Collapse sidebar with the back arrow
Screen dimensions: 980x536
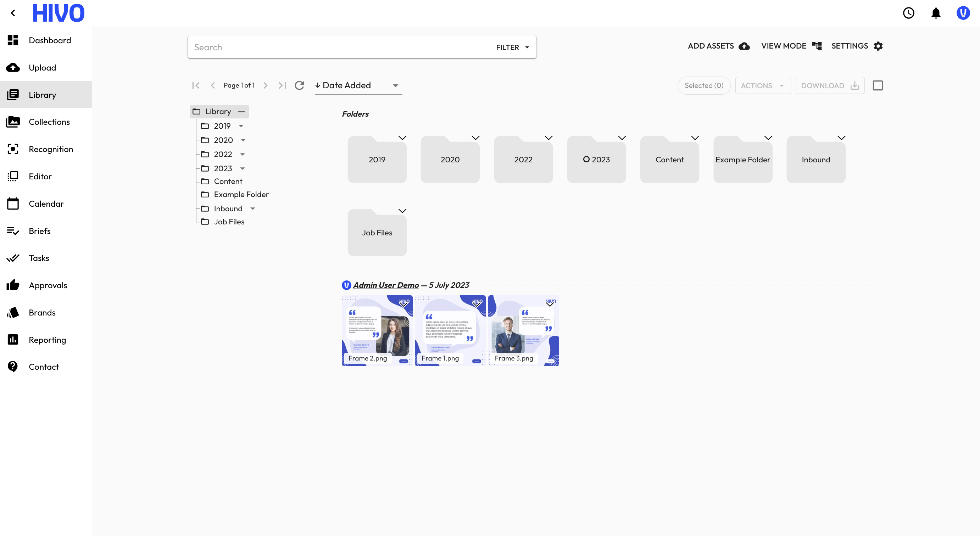(13, 13)
